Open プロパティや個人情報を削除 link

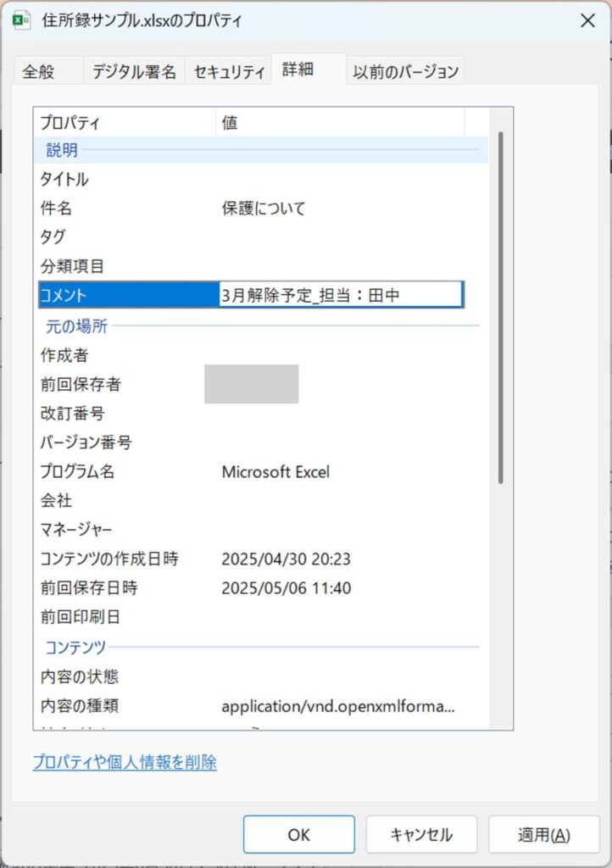point(125,762)
